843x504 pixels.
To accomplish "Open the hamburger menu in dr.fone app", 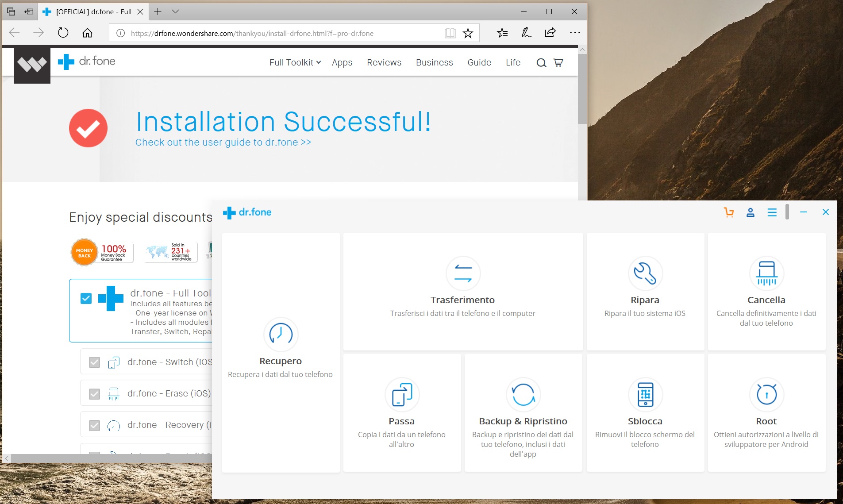I will [x=772, y=212].
